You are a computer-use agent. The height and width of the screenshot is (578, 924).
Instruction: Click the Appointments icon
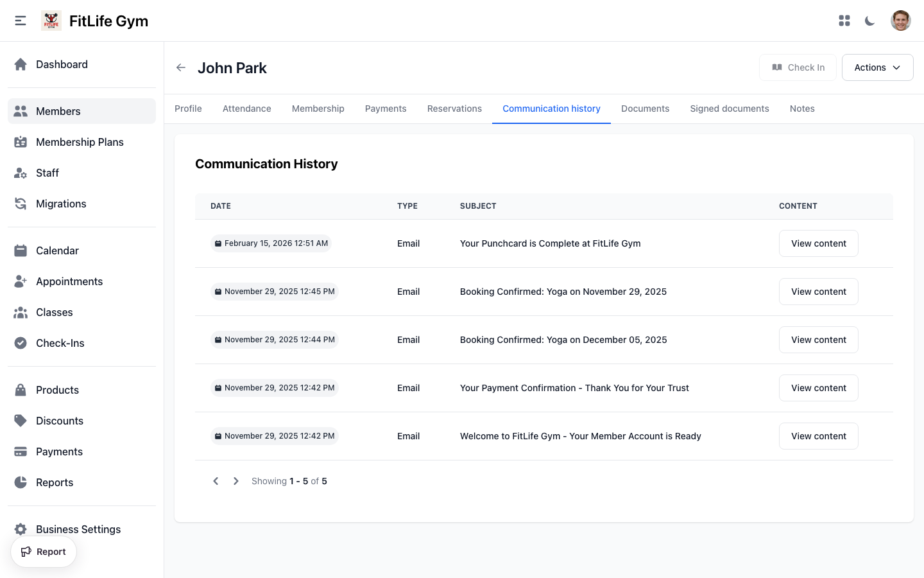pos(21,281)
